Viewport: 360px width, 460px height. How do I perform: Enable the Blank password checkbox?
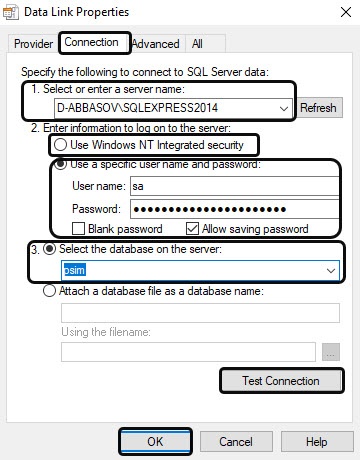pyautogui.click(x=79, y=229)
